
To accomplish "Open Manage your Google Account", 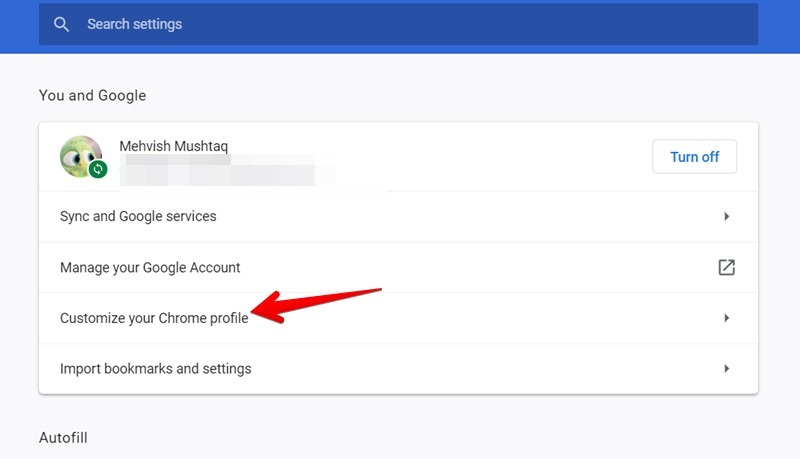I will (398, 267).
